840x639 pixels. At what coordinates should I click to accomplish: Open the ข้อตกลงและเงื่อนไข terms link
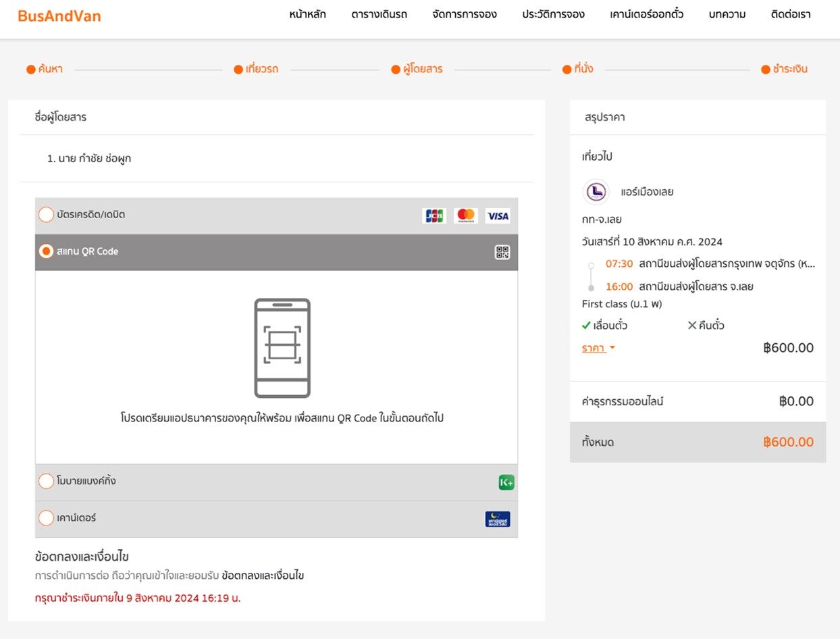pos(263,576)
